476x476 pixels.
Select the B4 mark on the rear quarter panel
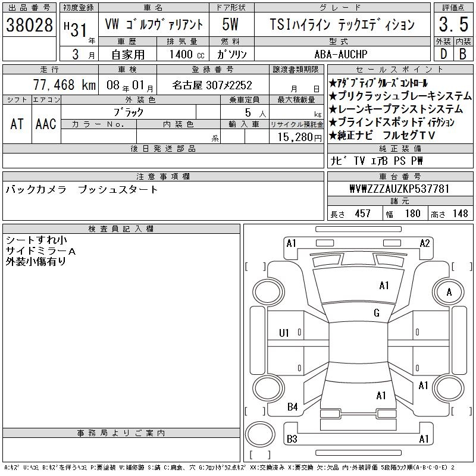pyautogui.click(x=293, y=407)
